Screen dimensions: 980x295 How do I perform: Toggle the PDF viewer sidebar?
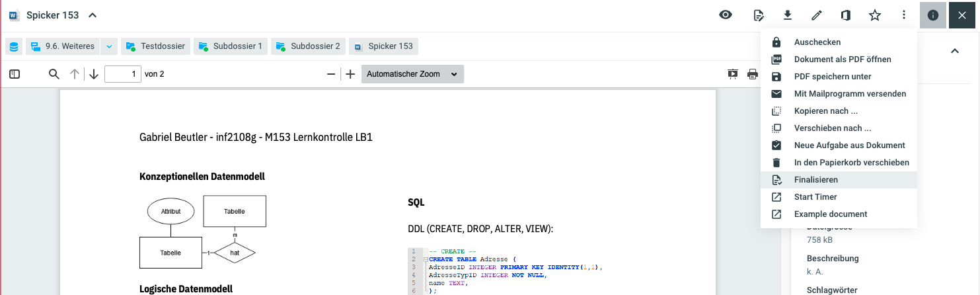15,74
